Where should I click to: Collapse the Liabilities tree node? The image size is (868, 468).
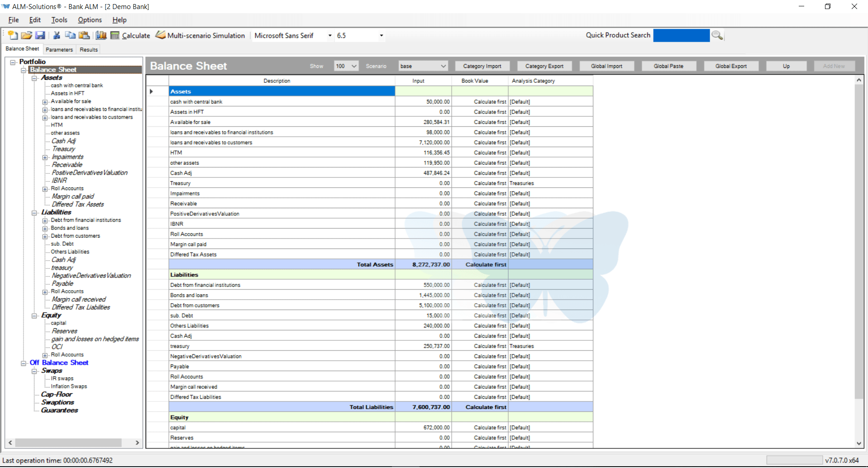click(34, 213)
